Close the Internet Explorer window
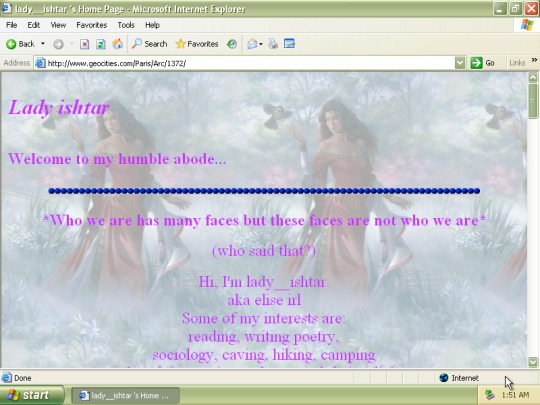 coord(531,9)
